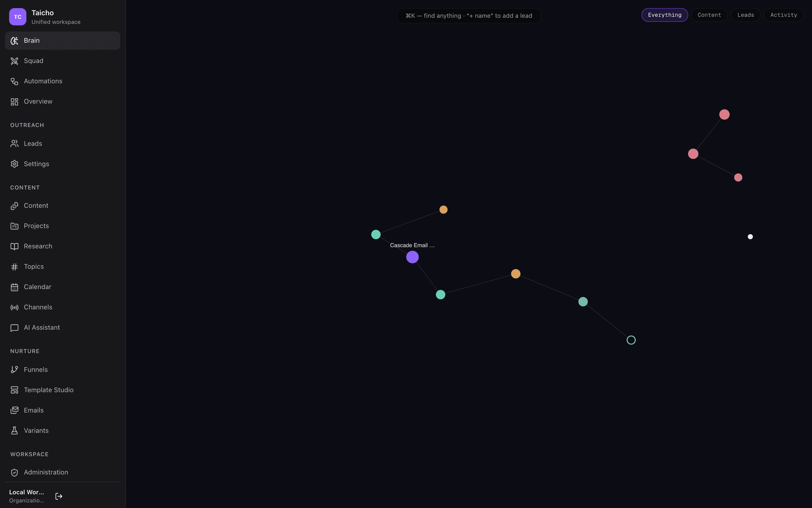Click the Administration shield icon
The image size is (812, 508).
click(14, 473)
